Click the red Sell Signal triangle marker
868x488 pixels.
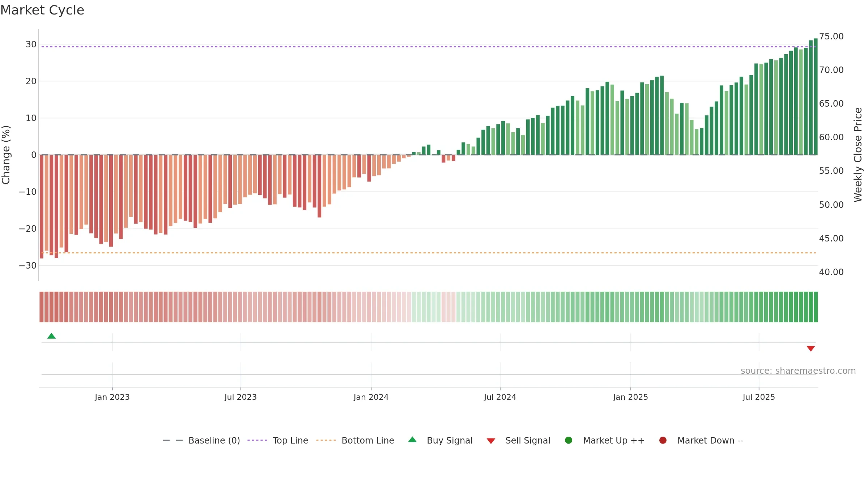click(x=810, y=348)
